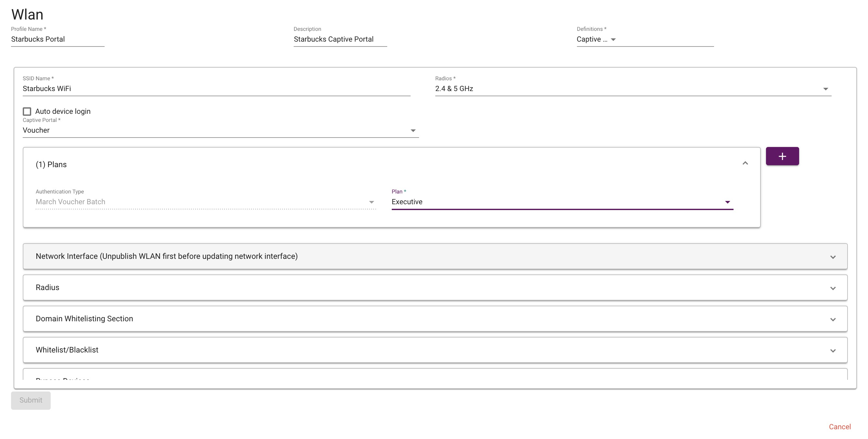Screen dimensions: 868x439
Task: Click the Wlan page heading
Action: pos(27,15)
